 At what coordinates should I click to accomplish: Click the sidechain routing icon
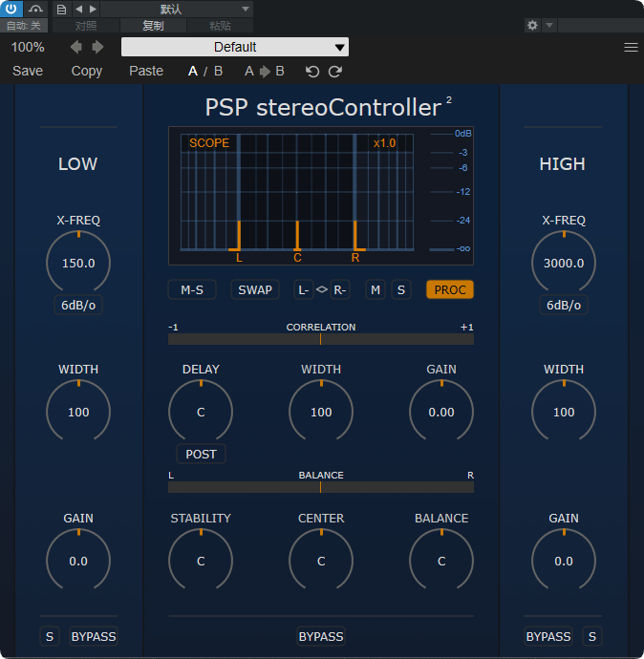point(35,9)
